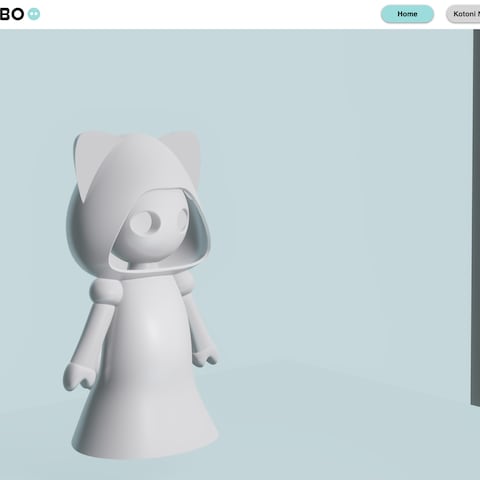Open the Kotoni navigation tab

click(464, 14)
